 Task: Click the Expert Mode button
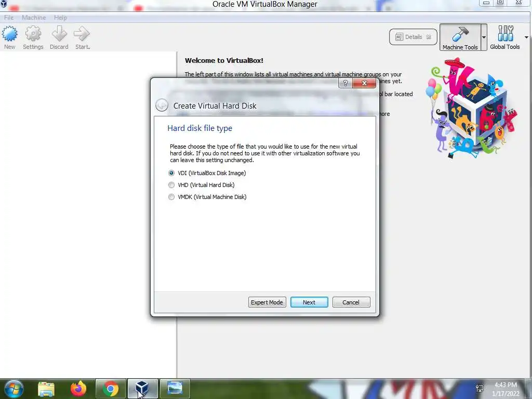coord(267,302)
